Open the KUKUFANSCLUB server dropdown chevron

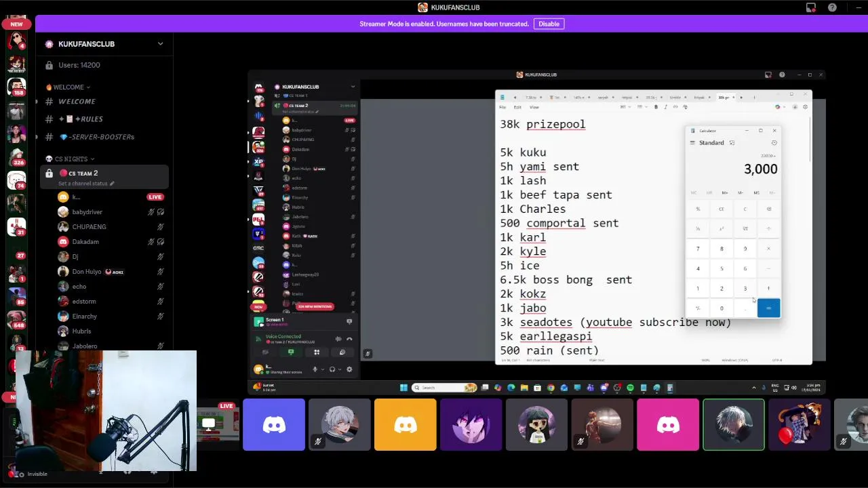click(160, 44)
